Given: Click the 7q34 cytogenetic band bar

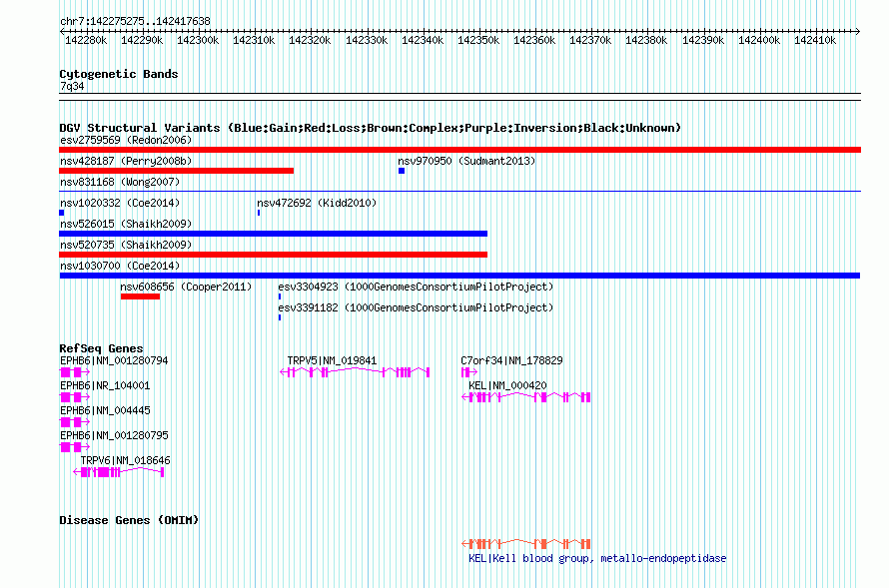Looking at the screenshot, I should pyautogui.click(x=459, y=97).
